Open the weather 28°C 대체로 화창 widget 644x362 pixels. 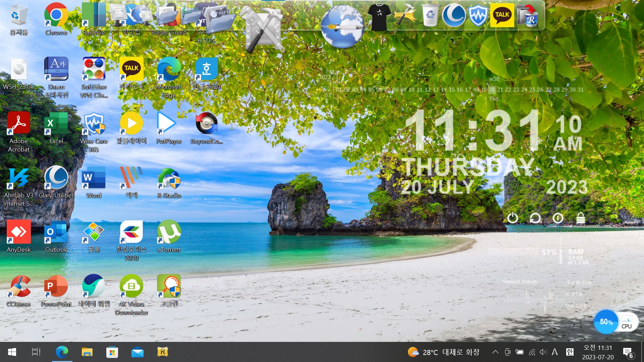[443, 352]
